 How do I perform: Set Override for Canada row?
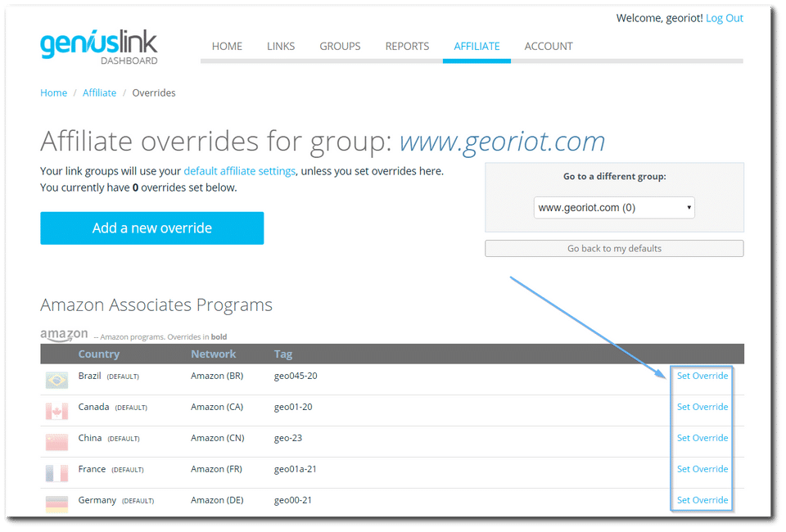[x=702, y=407]
